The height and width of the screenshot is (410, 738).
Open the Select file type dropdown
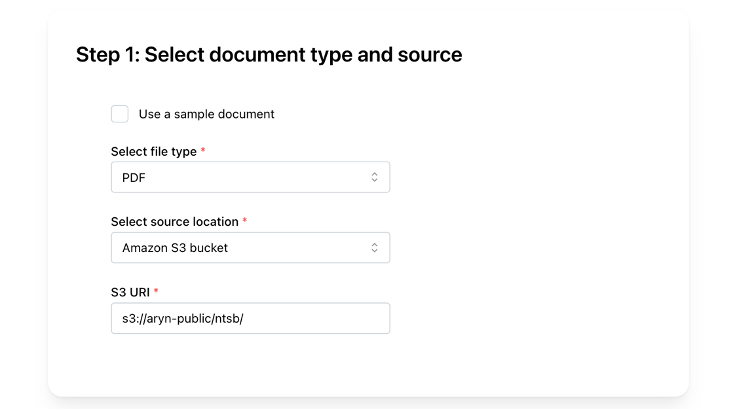tap(250, 177)
